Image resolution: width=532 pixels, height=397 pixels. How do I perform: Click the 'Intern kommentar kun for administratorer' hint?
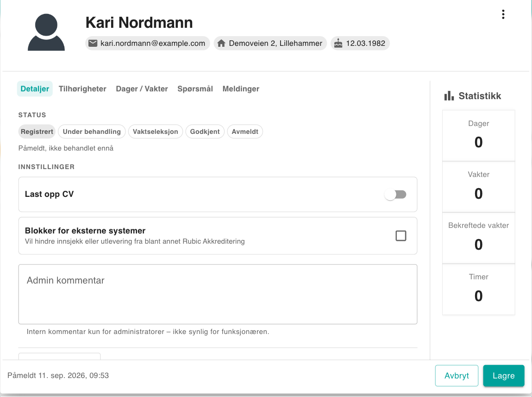(x=148, y=332)
